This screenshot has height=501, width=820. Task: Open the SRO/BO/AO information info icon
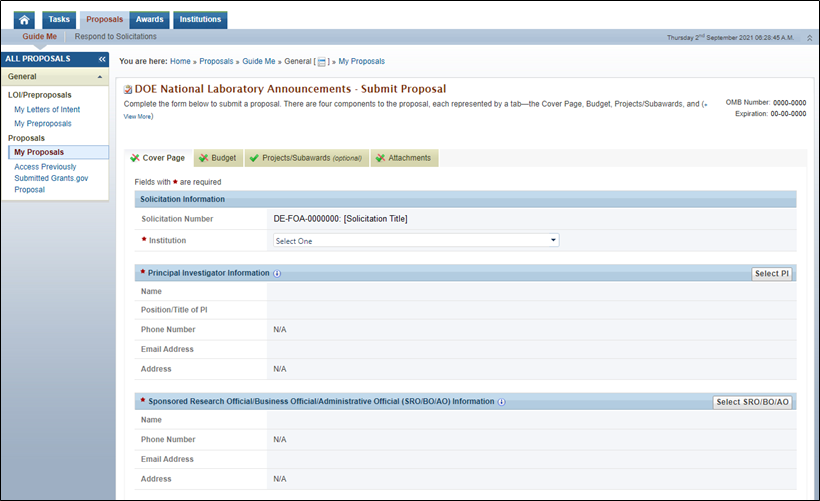coord(501,402)
